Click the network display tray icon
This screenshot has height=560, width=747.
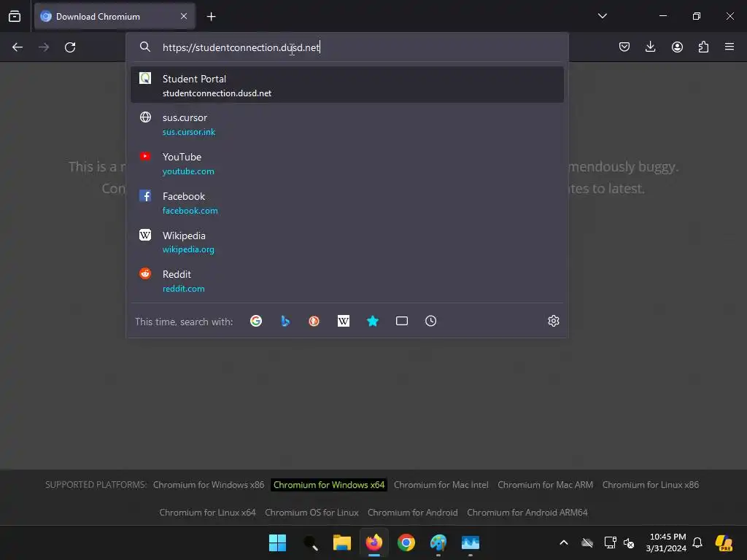[x=610, y=542]
